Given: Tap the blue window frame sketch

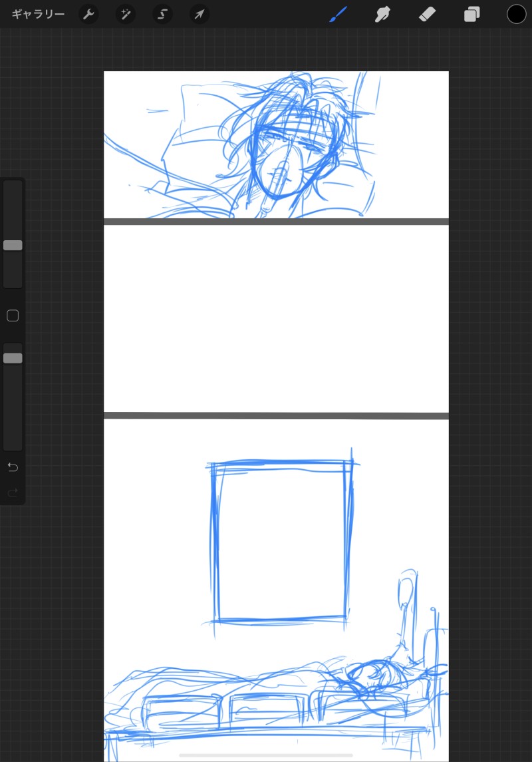Looking at the screenshot, I should pos(281,542).
